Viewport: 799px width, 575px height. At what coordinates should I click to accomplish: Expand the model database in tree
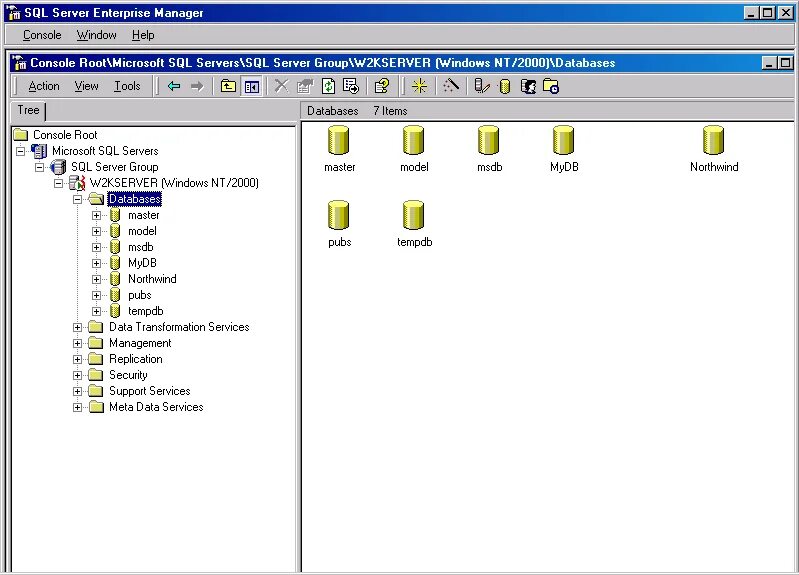pyautogui.click(x=96, y=231)
